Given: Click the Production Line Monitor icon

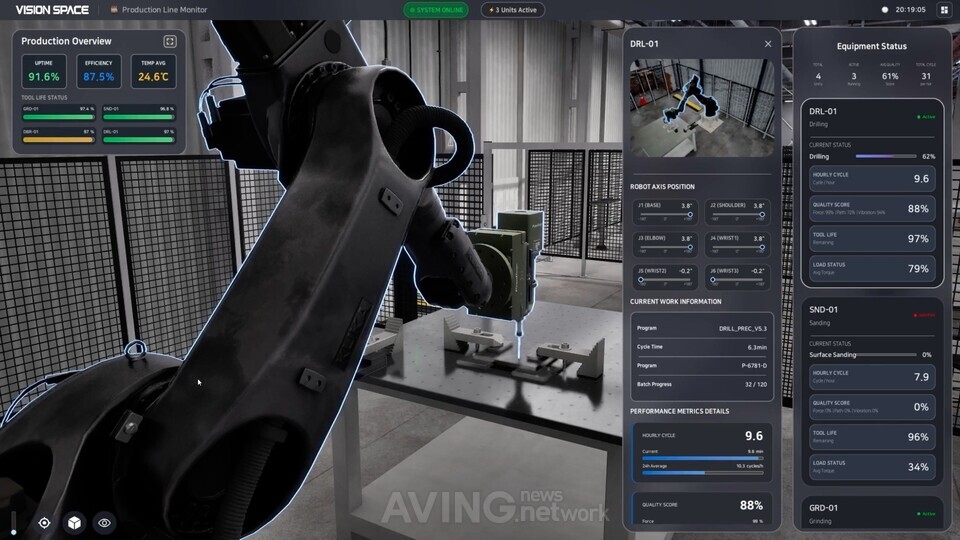Looking at the screenshot, I should pos(114,10).
